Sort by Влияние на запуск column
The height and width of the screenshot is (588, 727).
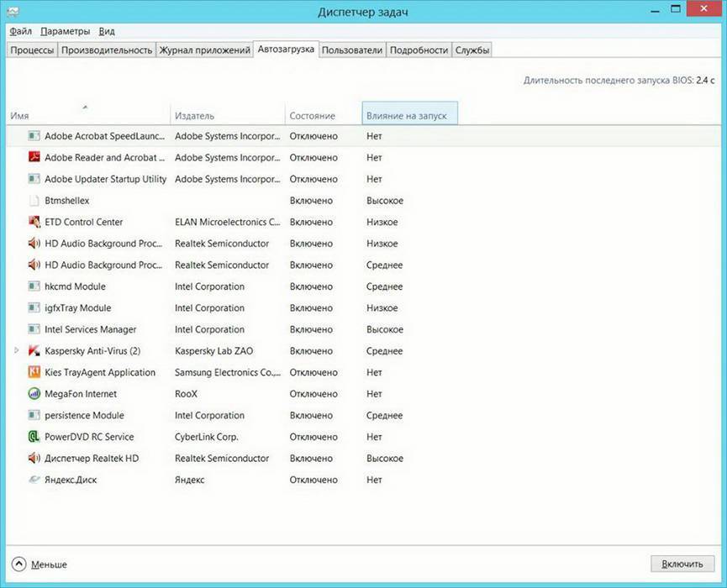pos(408,115)
